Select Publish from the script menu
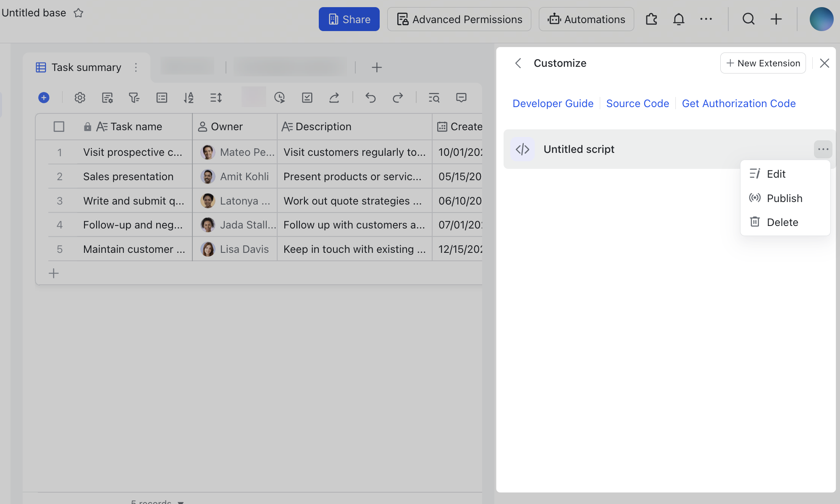The height and width of the screenshot is (504, 840). tap(784, 198)
